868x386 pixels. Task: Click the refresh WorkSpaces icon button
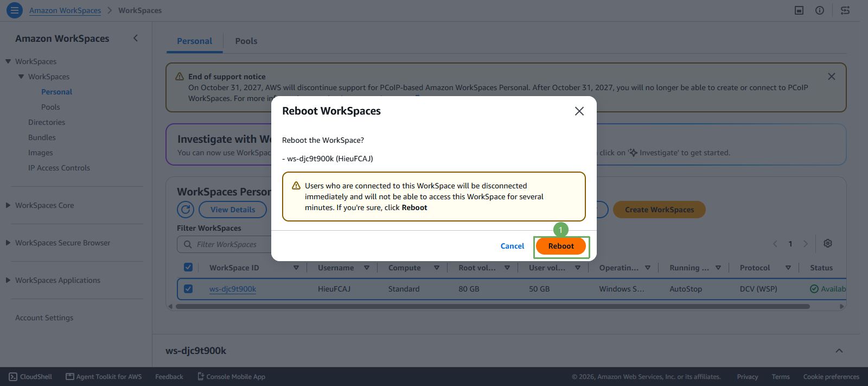click(186, 210)
